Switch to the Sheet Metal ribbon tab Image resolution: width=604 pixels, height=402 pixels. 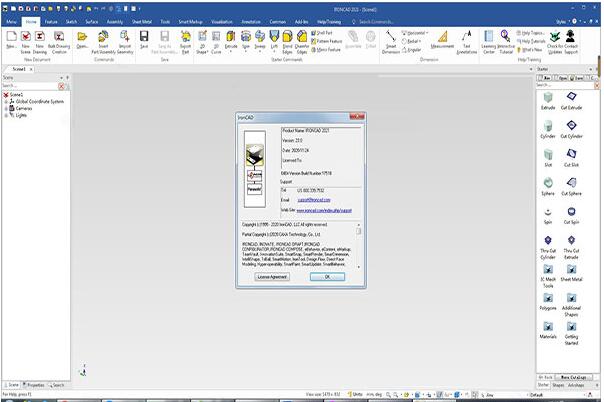coord(142,22)
